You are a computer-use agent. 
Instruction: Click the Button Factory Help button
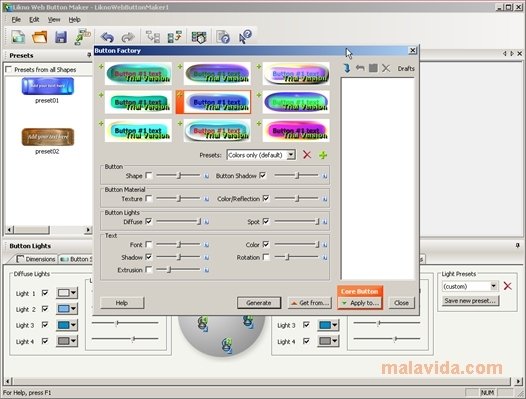[122, 303]
